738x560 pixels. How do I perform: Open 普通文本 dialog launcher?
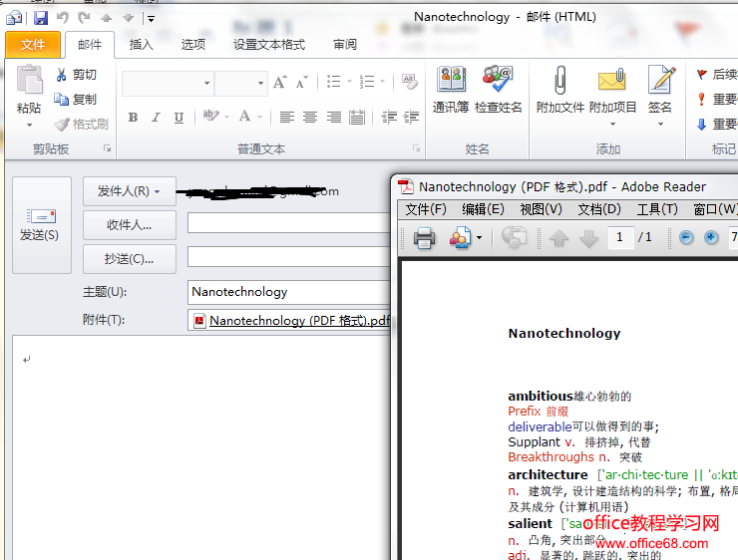coord(416,148)
